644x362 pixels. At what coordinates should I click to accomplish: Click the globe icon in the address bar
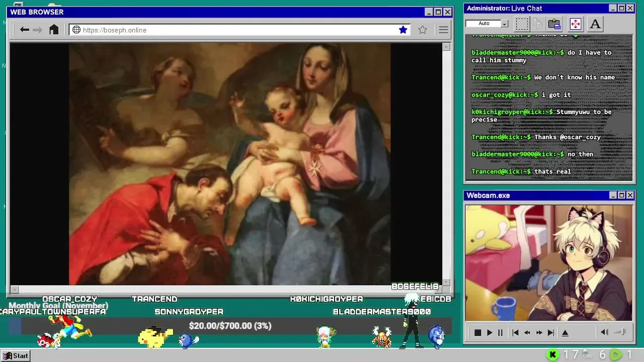pyautogui.click(x=76, y=30)
